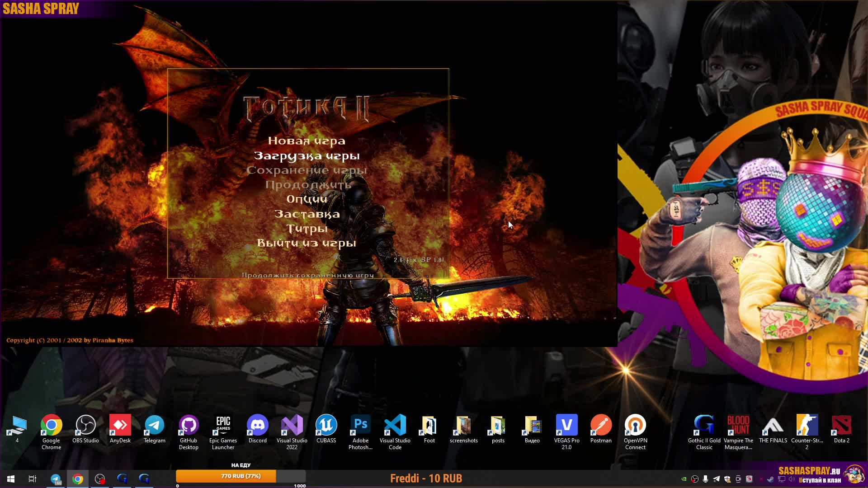The image size is (868, 488).
Task: Open Postman desktop shortcut
Action: (601, 426)
